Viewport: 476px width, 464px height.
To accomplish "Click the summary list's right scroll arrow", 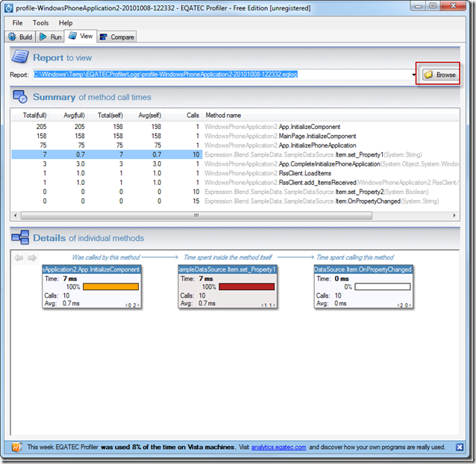I will point(454,216).
